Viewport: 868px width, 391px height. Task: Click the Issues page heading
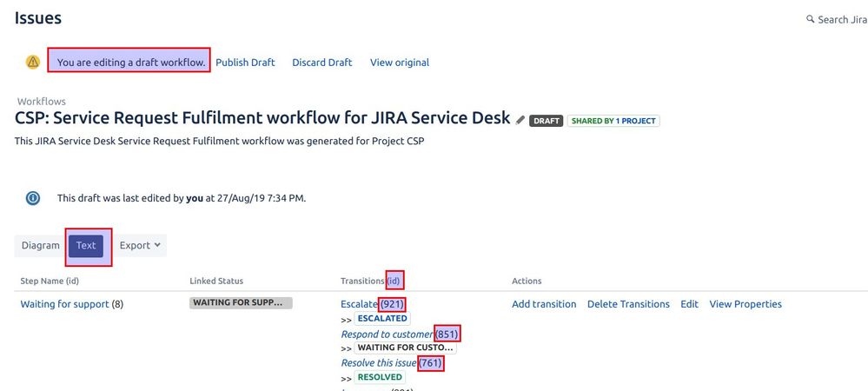(x=38, y=18)
